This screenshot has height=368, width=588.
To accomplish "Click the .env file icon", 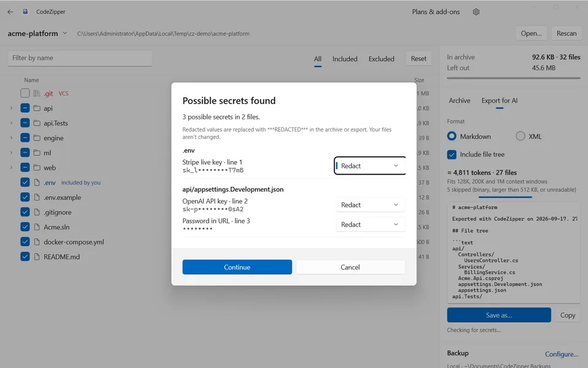I will (x=37, y=182).
